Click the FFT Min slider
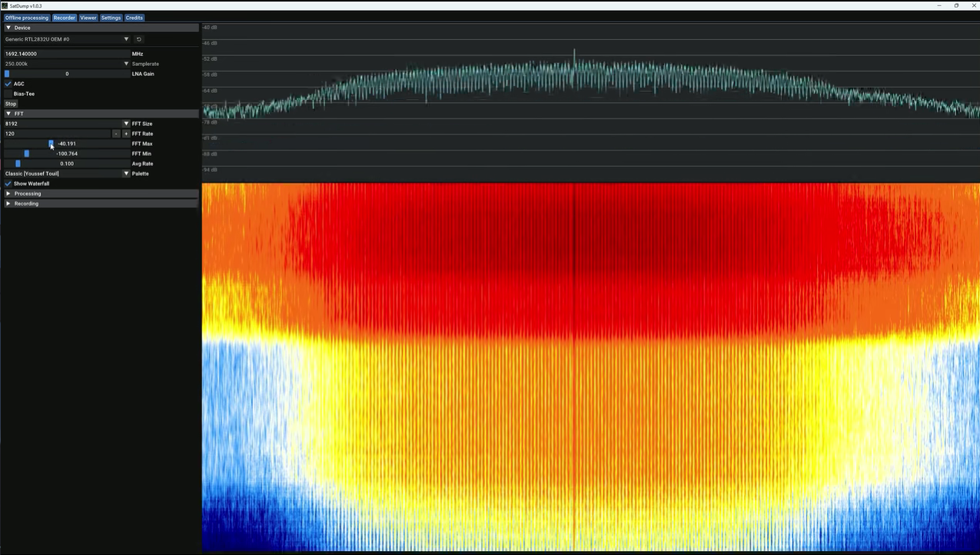The height and width of the screenshot is (555, 980). [x=66, y=154]
